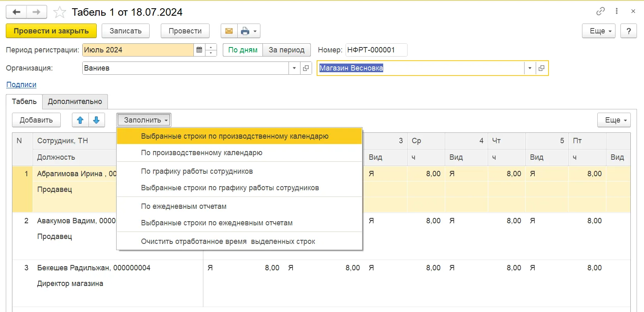Screen dimensions: 644x312
Task: Expand the print options dropdown arrow
Action: point(255,31)
